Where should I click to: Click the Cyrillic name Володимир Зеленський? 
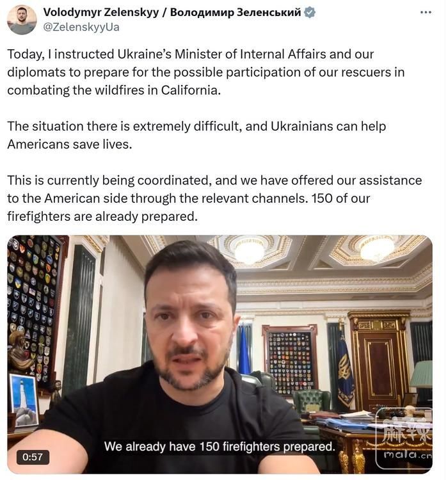click(x=236, y=13)
